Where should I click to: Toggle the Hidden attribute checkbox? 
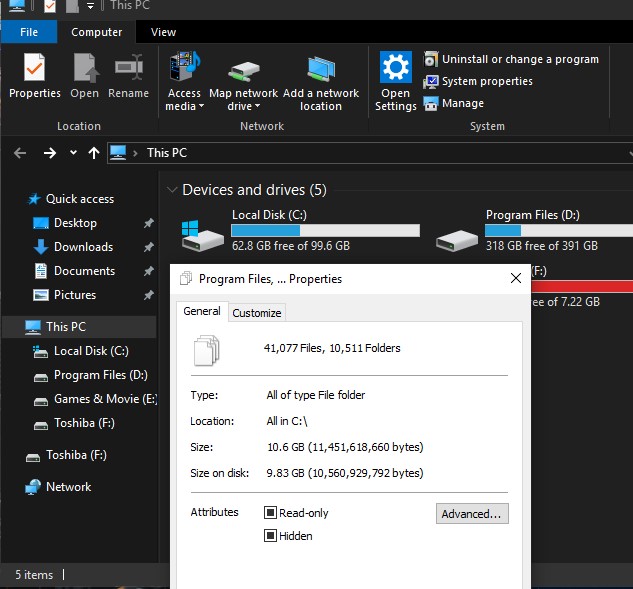[270, 536]
